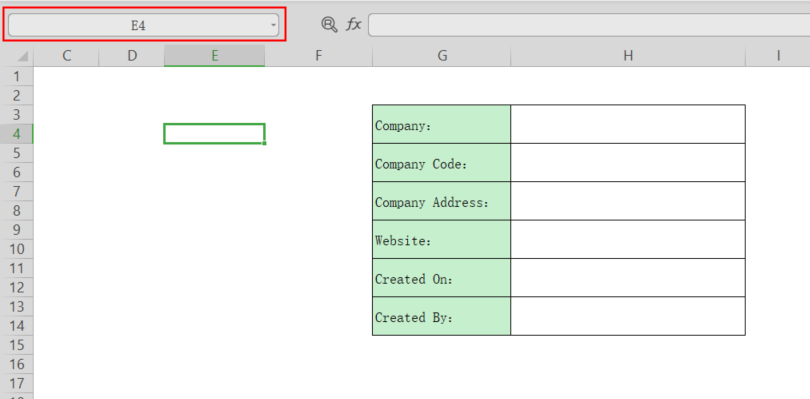810x399 pixels.
Task: Click the 'Website:' label cell
Action: [x=442, y=239]
